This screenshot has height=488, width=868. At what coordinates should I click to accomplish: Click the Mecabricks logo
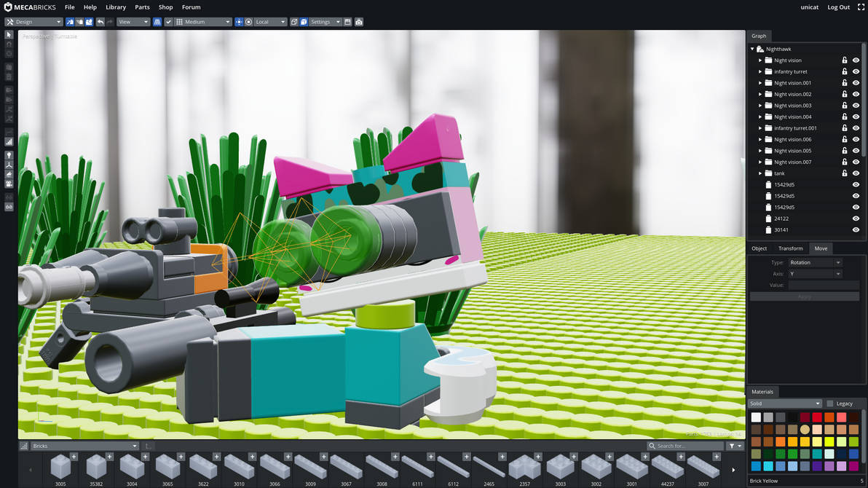[x=30, y=7]
